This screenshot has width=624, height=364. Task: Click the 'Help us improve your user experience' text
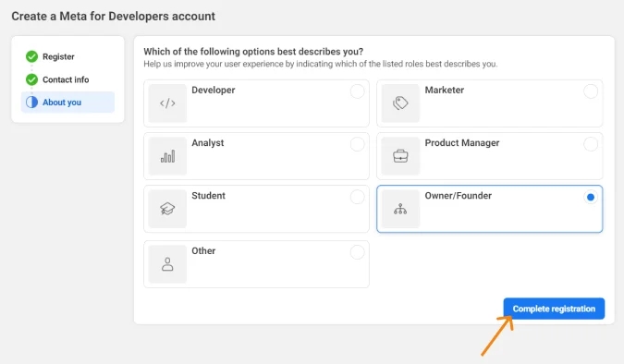pos(321,64)
